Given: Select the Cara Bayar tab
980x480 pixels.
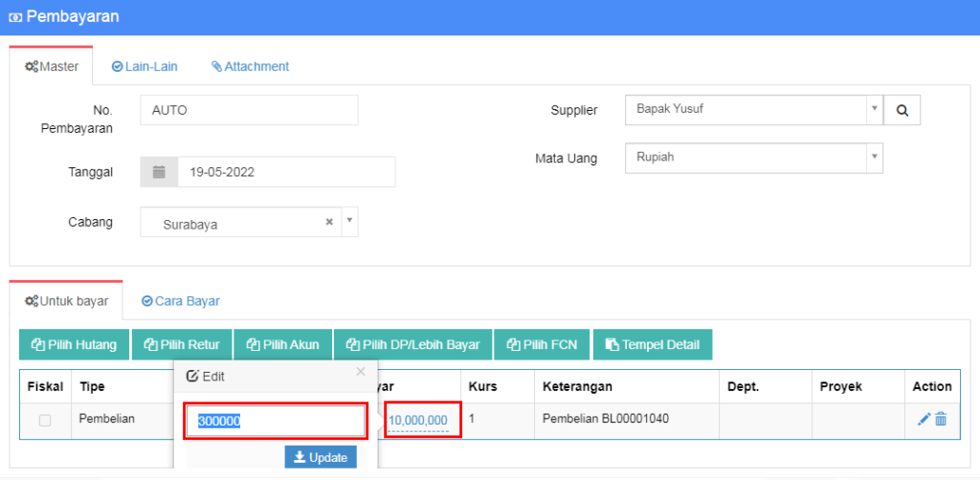Looking at the screenshot, I should click(181, 301).
